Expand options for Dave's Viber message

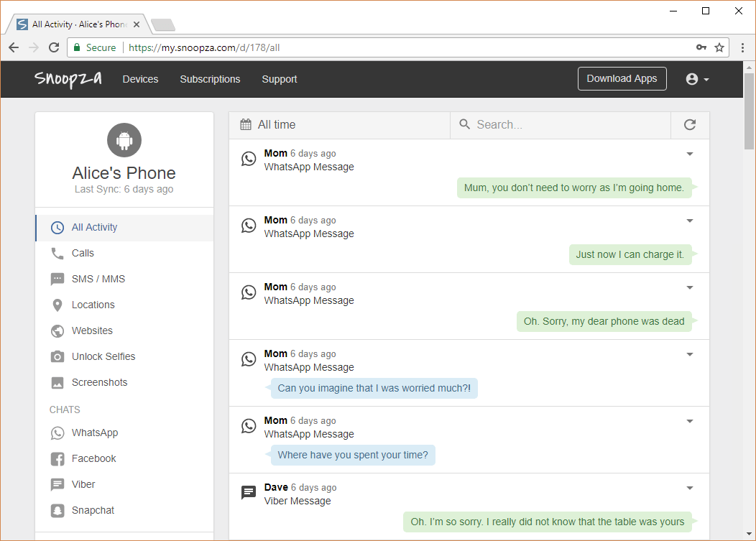tap(690, 489)
